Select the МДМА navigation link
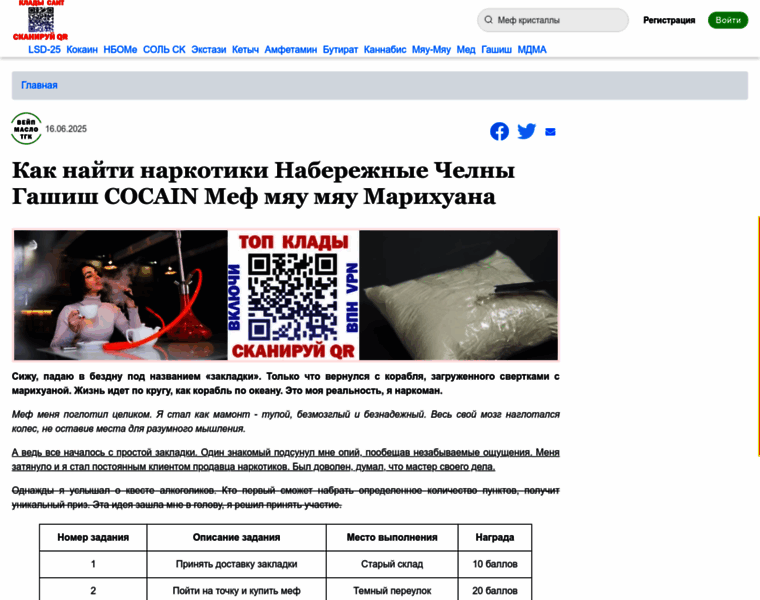The height and width of the screenshot is (600, 760). coord(532,49)
